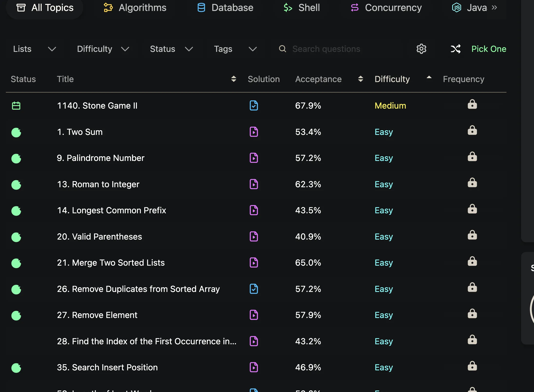Screen dimensions: 534x392
Task: Open the Difficulty filter dropdown
Action: 103,49
